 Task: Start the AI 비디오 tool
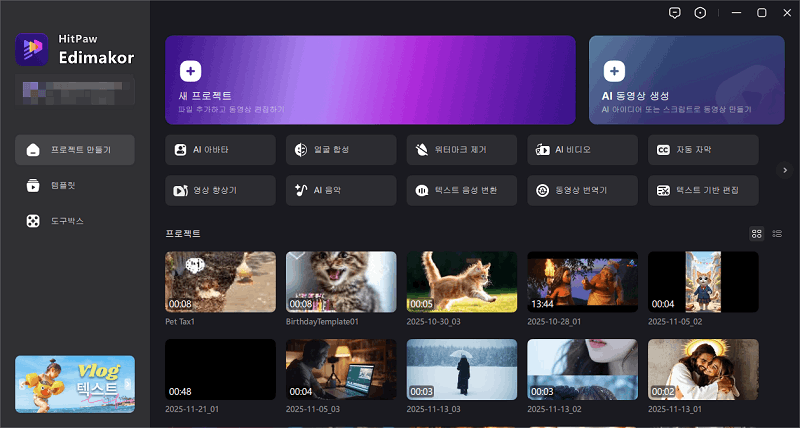point(582,150)
